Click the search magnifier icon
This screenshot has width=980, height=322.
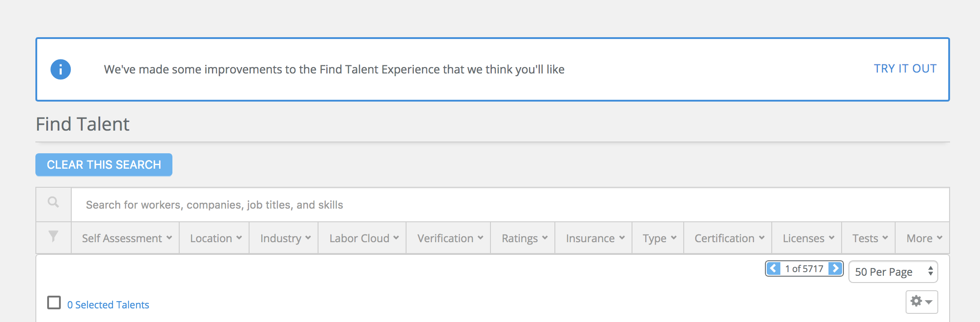point(54,202)
